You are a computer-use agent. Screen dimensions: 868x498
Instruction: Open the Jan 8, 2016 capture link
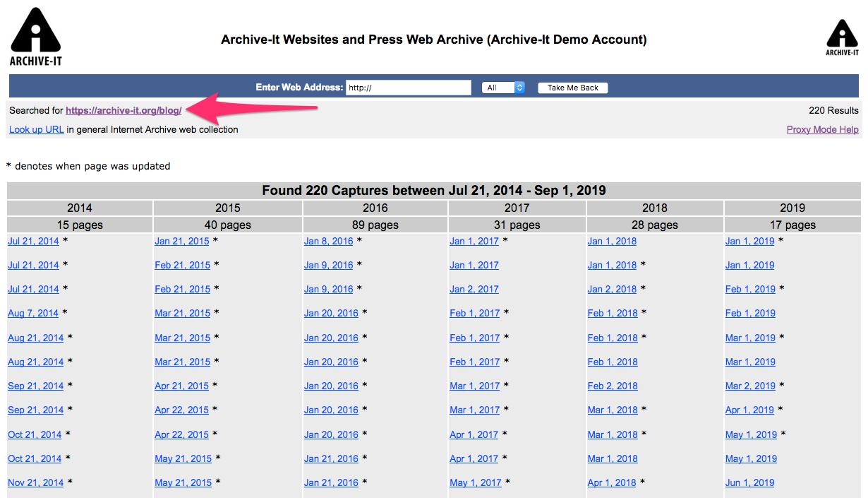click(328, 241)
